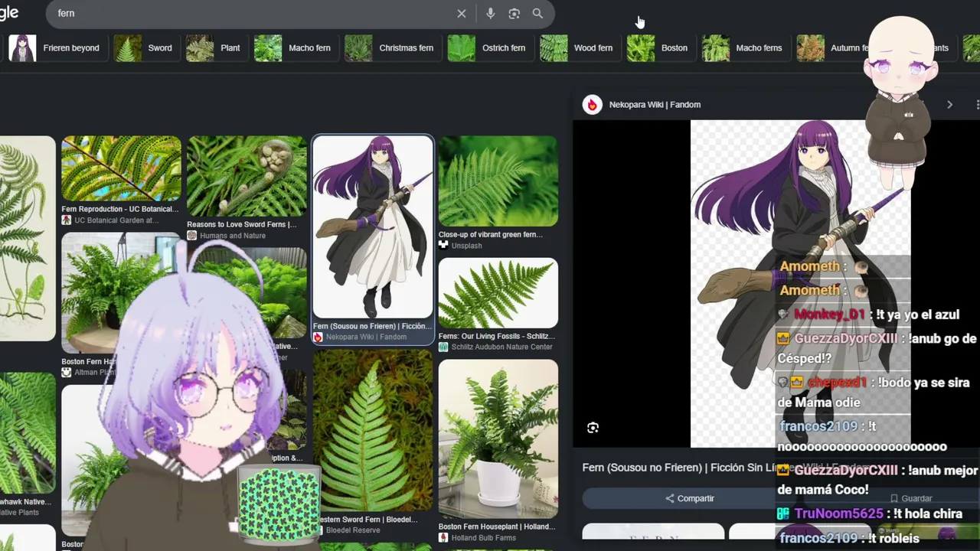The height and width of the screenshot is (551, 980).
Task: Open the Fern (Sousou no Frieren) anime result
Action: tap(373, 227)
